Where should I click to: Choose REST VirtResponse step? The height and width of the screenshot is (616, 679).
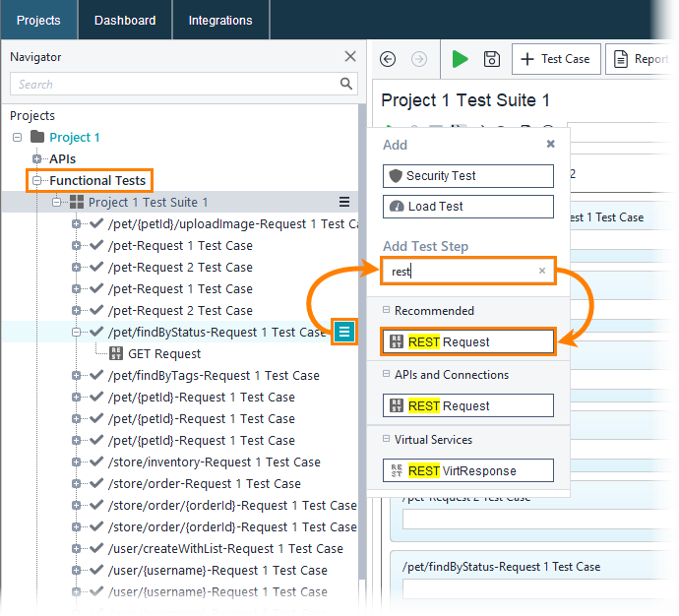468,470
